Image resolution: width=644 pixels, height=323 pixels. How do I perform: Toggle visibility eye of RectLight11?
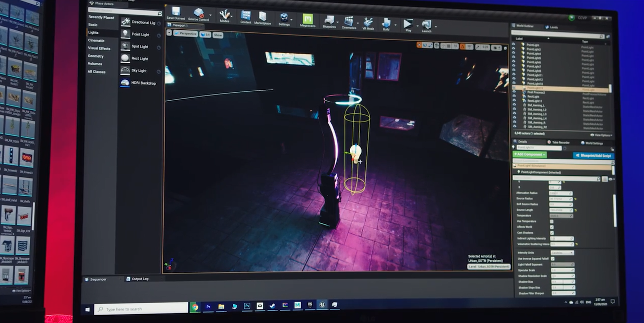(514, 101)
